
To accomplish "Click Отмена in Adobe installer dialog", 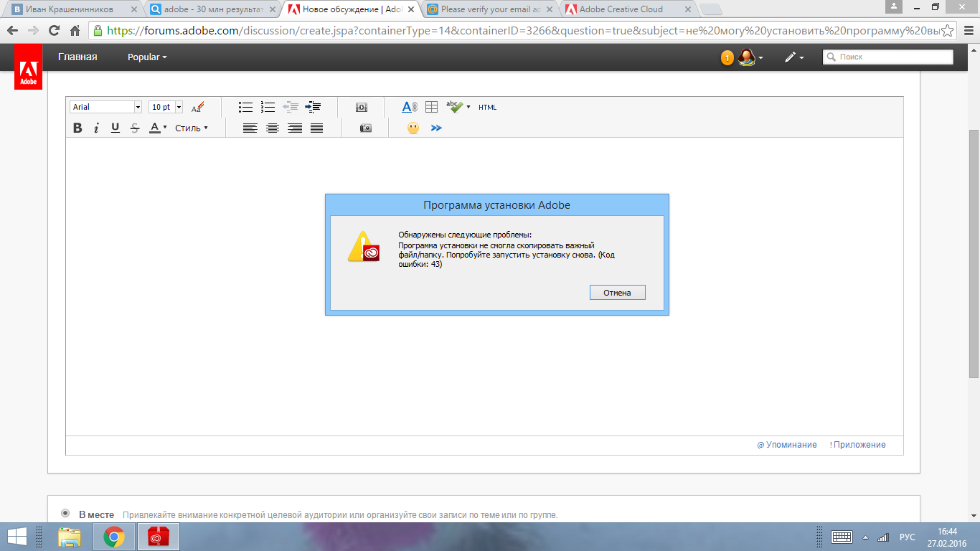I will pos(617,293).
